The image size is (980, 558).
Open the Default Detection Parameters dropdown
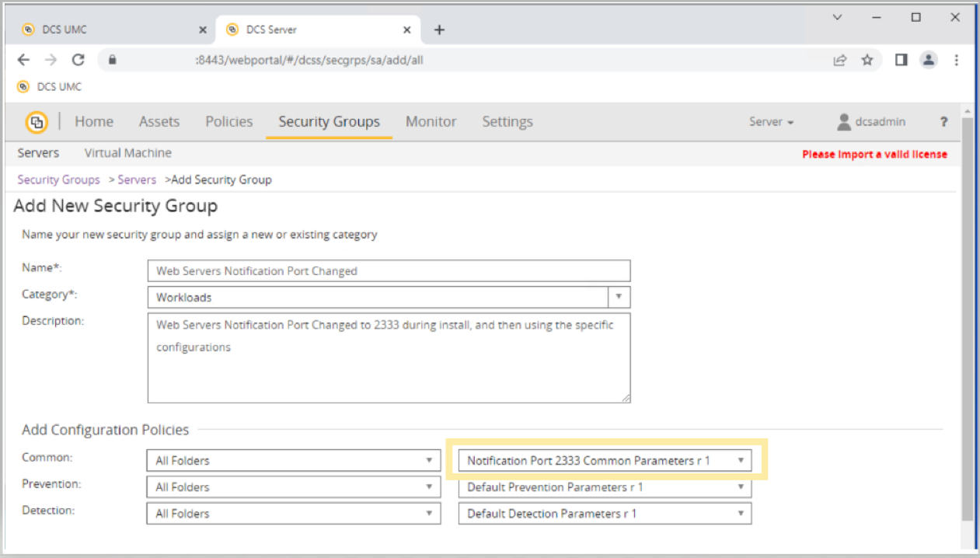pyautogui.click(x=605, y=514)
